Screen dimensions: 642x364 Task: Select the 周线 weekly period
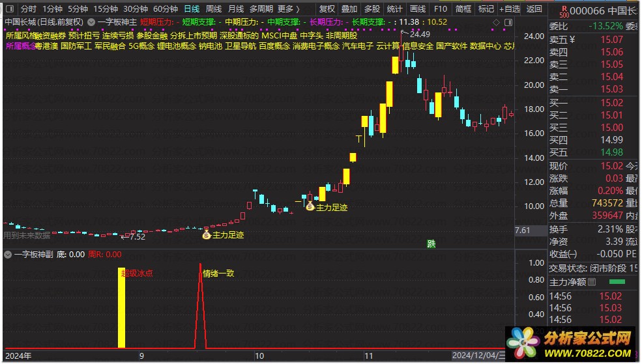point(214,8)
